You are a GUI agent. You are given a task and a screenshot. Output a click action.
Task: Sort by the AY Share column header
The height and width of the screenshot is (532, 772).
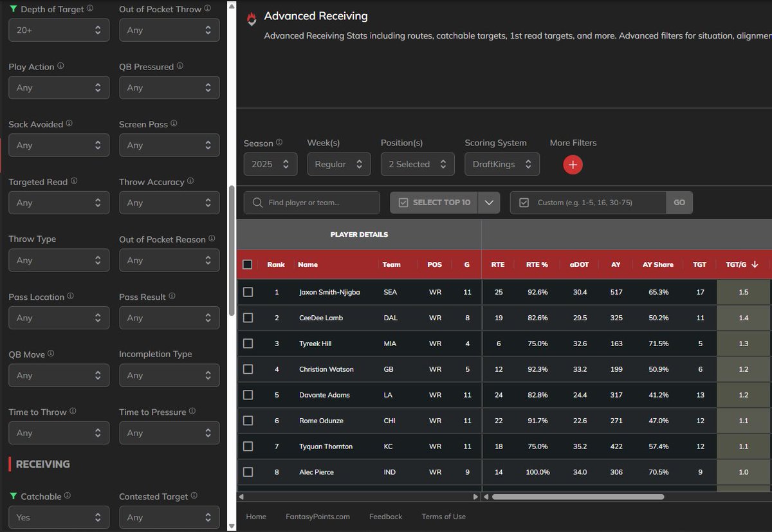click(657, 264)
